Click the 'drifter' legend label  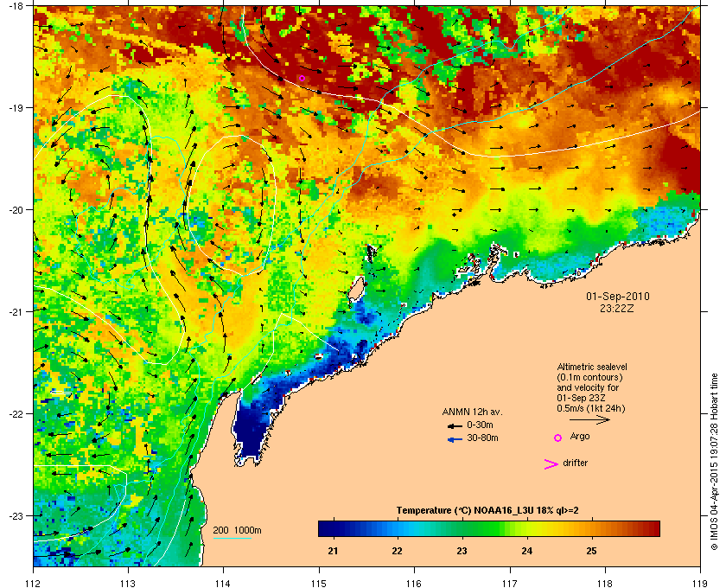point(575,463)
